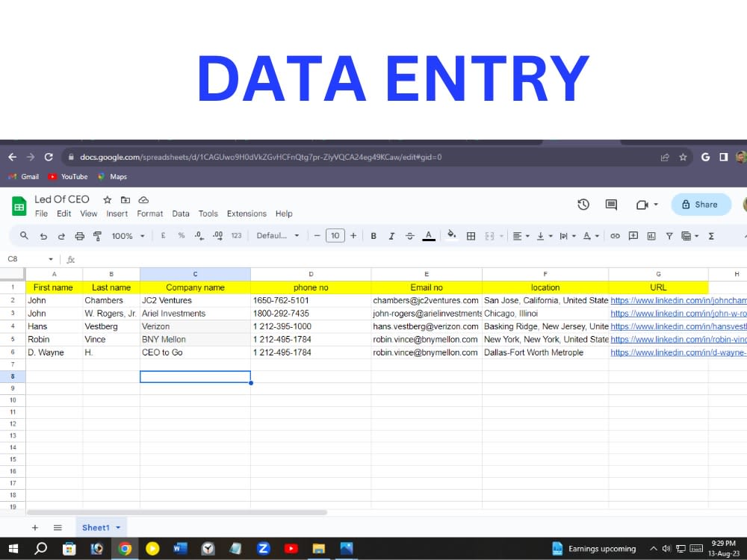
Task: Click the font size field
Action: [335, 236]
